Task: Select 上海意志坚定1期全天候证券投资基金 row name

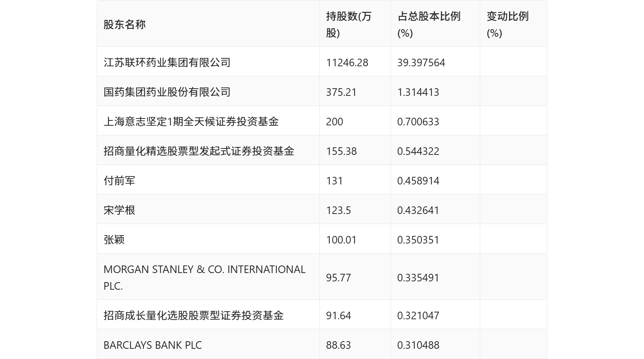Action: click(x=191, y=121)
